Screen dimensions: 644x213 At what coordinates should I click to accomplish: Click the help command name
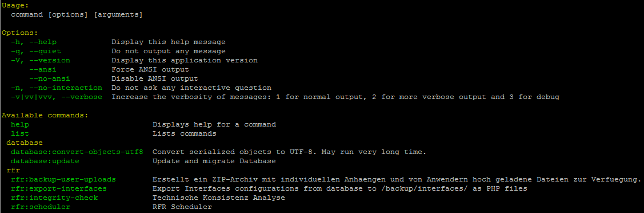tap(20, 124)
